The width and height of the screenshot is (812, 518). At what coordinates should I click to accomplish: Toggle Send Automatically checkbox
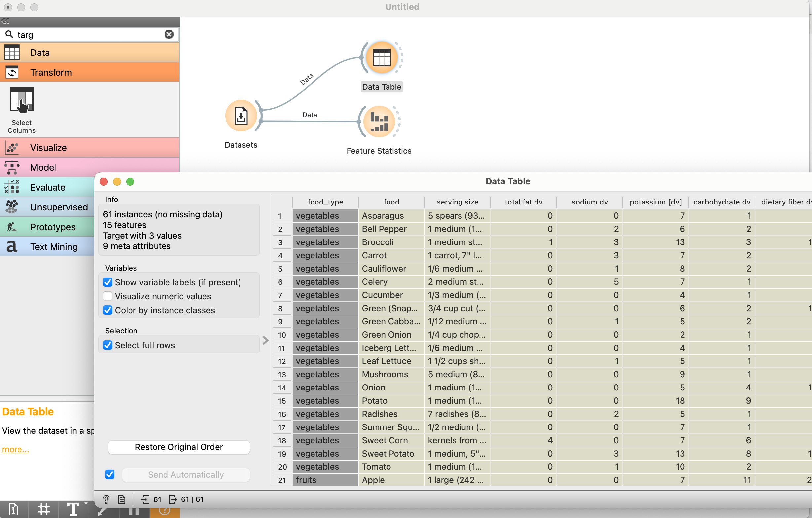(x=110, y=474)
